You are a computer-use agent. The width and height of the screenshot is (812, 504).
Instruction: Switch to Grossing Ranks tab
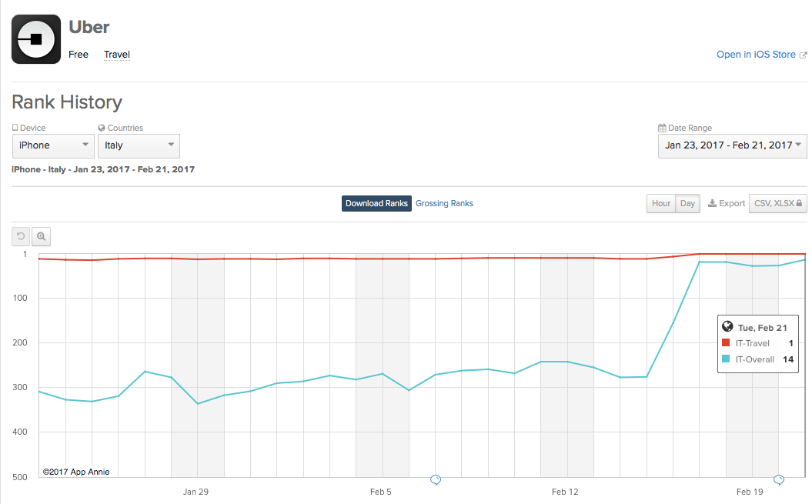[444, 204]
